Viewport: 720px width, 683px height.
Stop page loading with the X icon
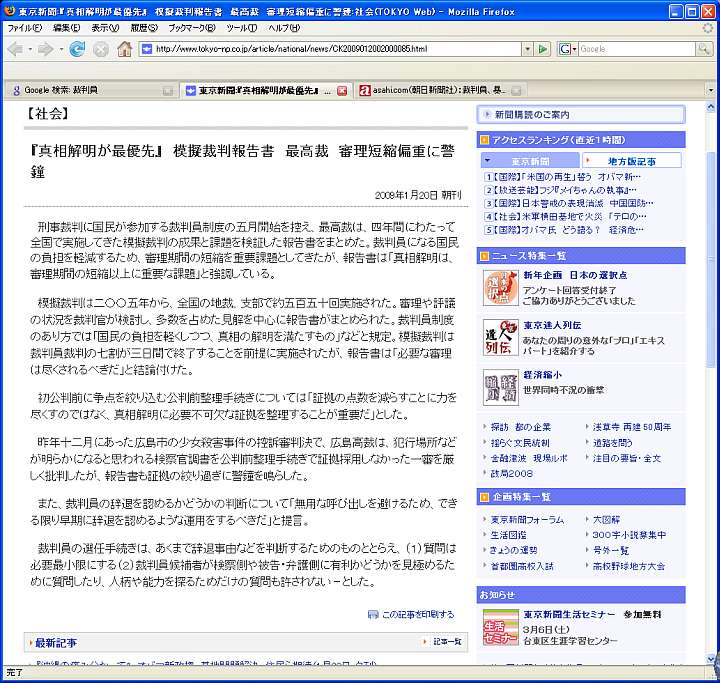click(100, 49)
